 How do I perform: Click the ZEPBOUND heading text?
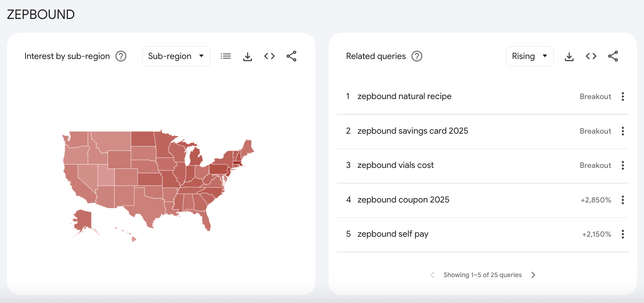click(41, 15)
